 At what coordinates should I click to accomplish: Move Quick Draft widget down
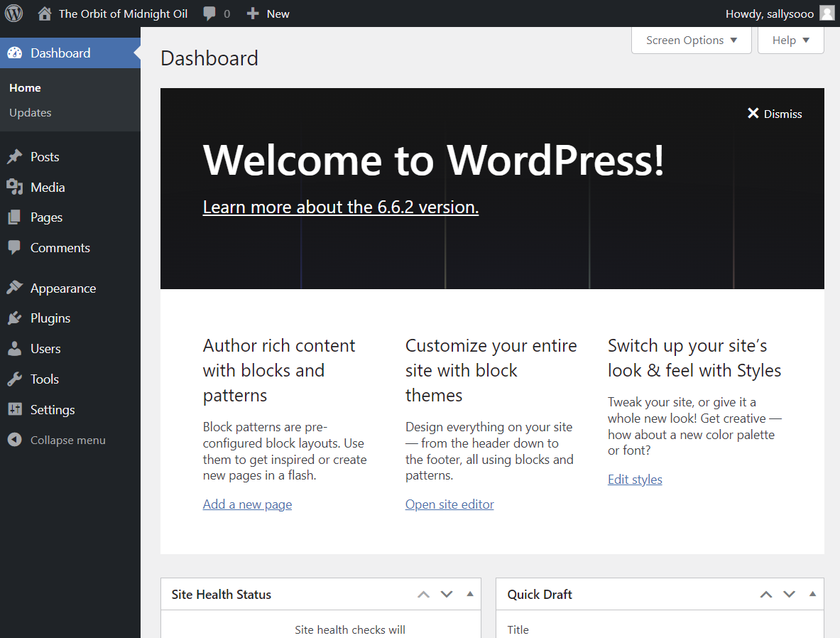pyautogui.click(x=789, y=594)
